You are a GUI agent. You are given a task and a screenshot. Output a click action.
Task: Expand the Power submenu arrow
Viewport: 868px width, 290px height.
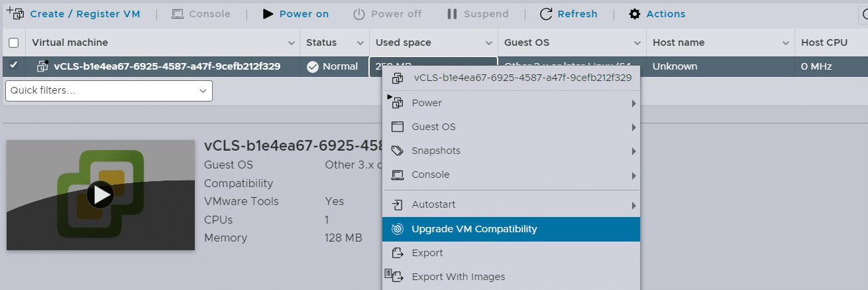[633, 104]
